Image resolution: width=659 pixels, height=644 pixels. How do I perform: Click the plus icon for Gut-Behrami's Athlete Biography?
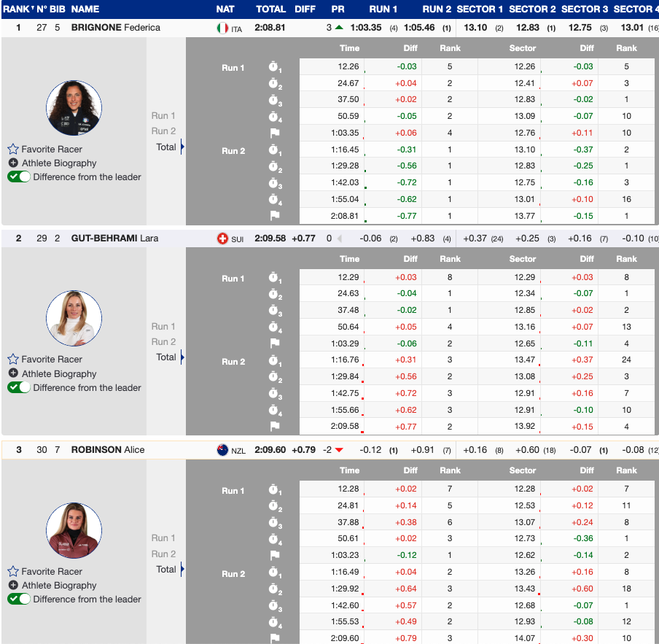coord(13,373)
